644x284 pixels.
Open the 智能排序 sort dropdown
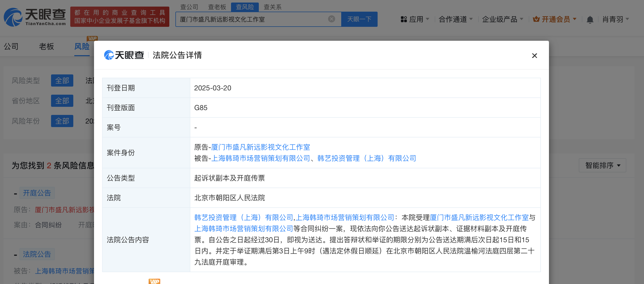(x=603, y=165)
